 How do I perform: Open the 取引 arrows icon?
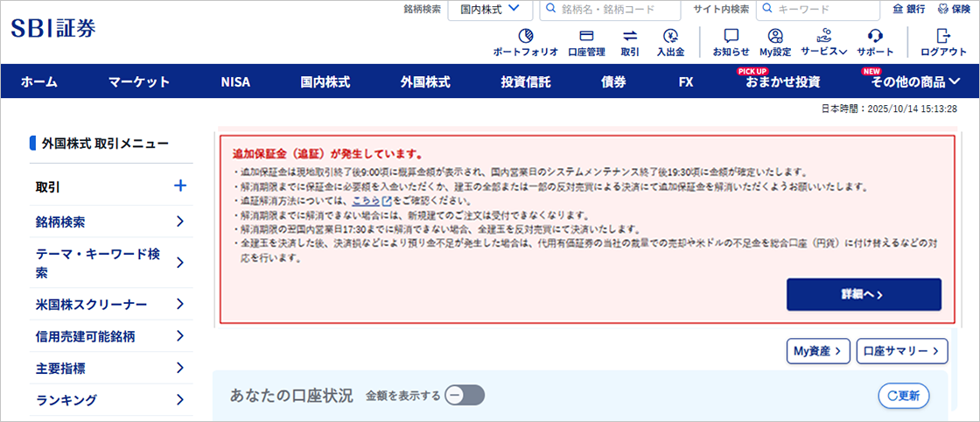(x=630, y=36)
